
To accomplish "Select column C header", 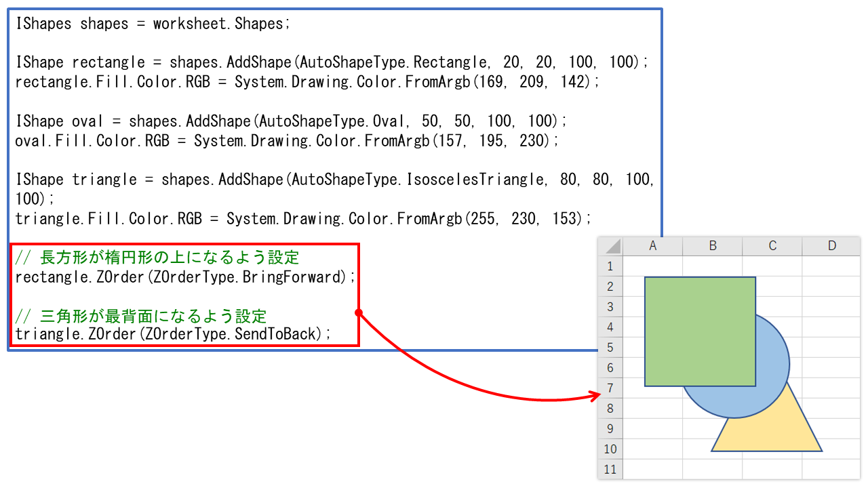I will tap(772, 246).
